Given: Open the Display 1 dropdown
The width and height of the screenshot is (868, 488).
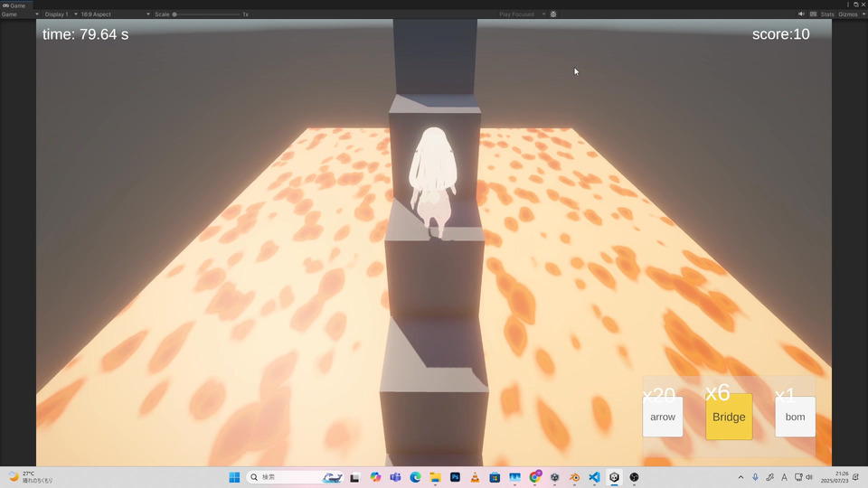Looking at the screenshot, I should 61,14.
